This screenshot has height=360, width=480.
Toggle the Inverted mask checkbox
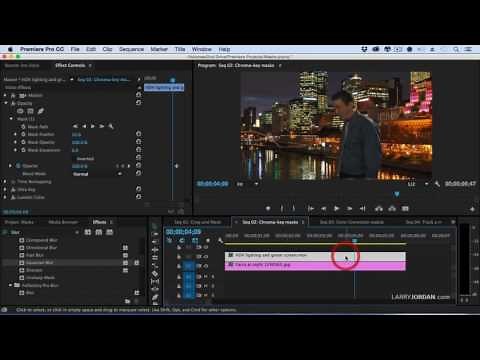[74, 159]
